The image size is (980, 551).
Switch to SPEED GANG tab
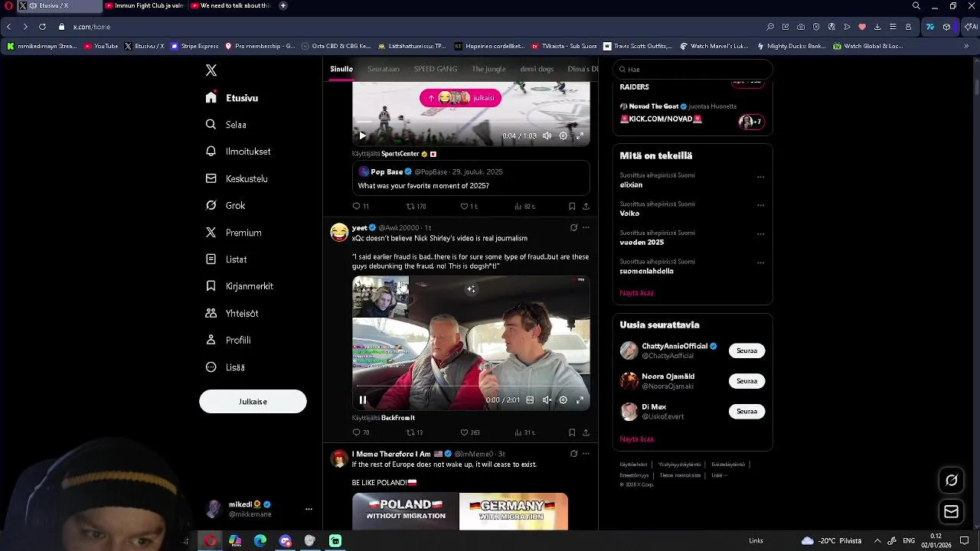point(436,69)
